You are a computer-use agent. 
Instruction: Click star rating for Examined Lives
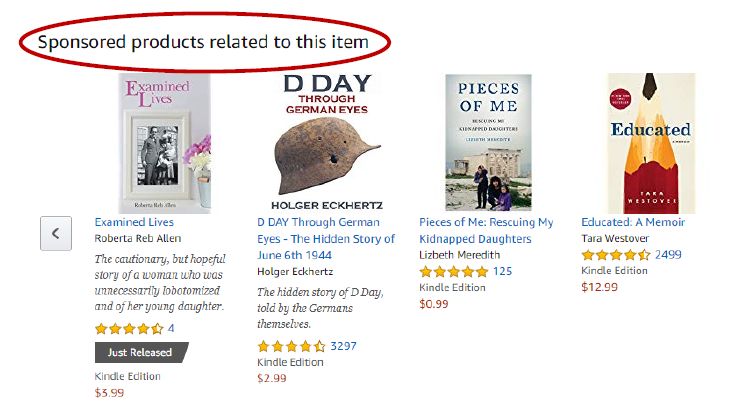pyautogui.click(x=129, y=328)
